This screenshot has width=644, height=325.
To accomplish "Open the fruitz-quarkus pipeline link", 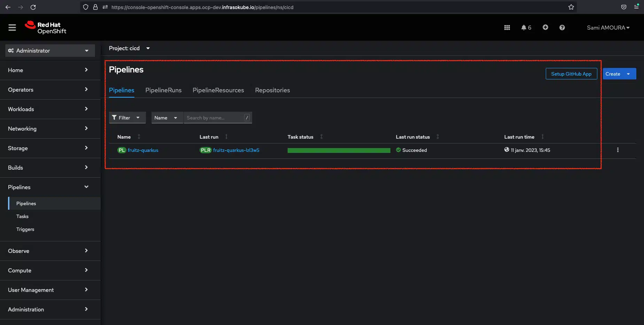I will [143, 150].
